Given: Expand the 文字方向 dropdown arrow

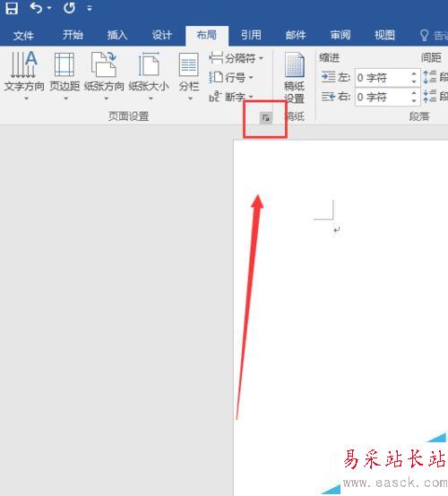Looking at the screenshot, I should 27,98.
